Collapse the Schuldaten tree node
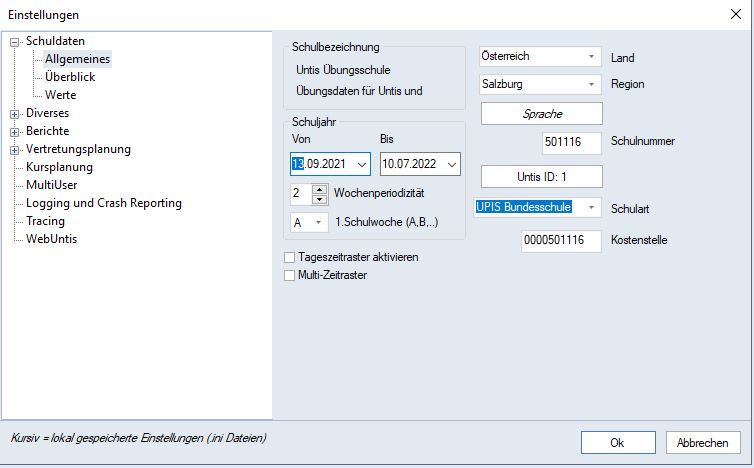Viewport: 754px width, 468px height. (x=15, y=42)
